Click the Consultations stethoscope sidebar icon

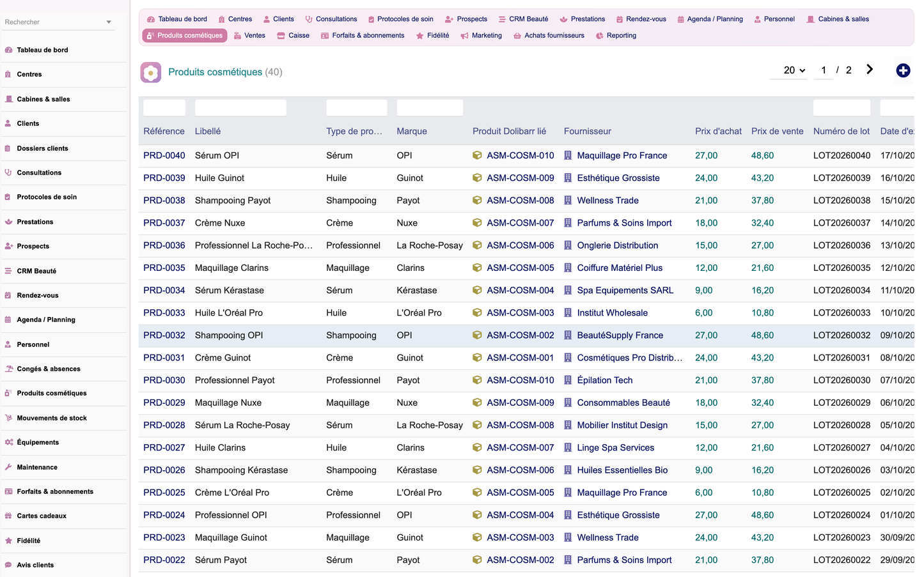[8, 173]
